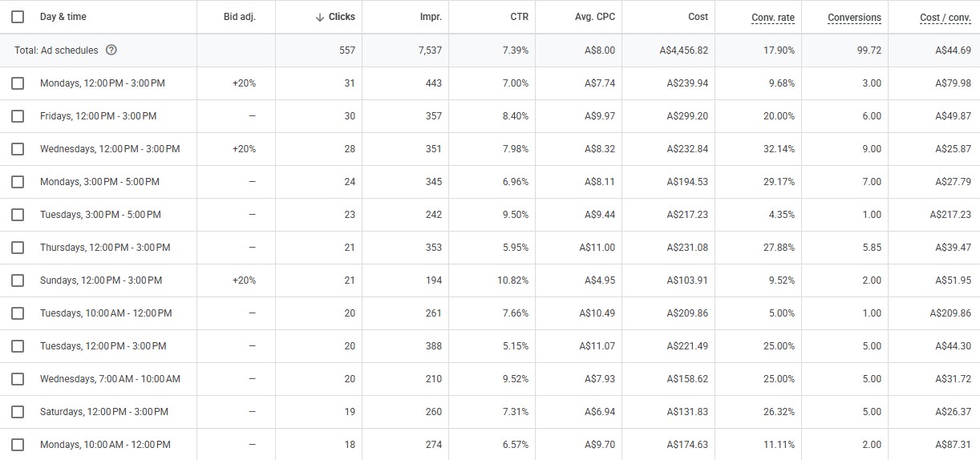Click the sort arrow on Clicks column
This screenshot has width=980, height=460.
320,17
